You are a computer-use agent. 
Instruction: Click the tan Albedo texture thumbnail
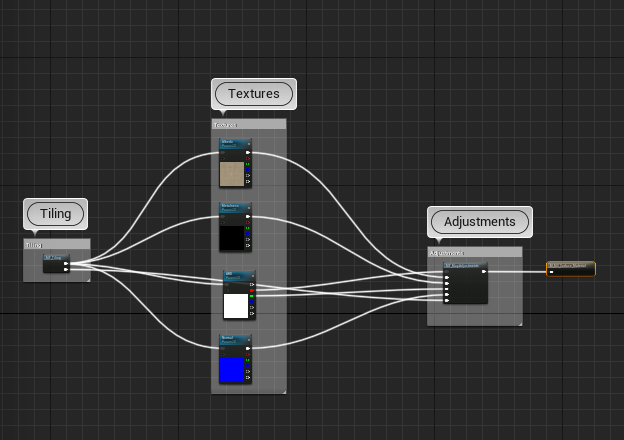click(232, 174)
